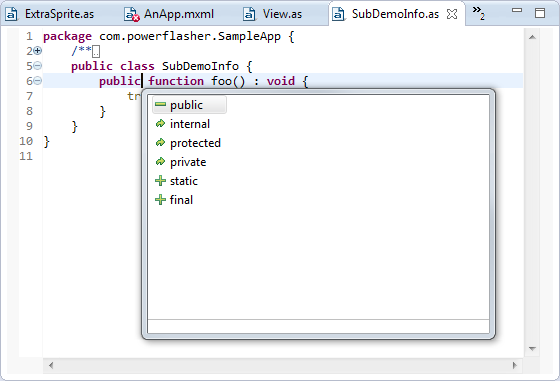Collapse the function foo on line 6

[x=38, y=81]
